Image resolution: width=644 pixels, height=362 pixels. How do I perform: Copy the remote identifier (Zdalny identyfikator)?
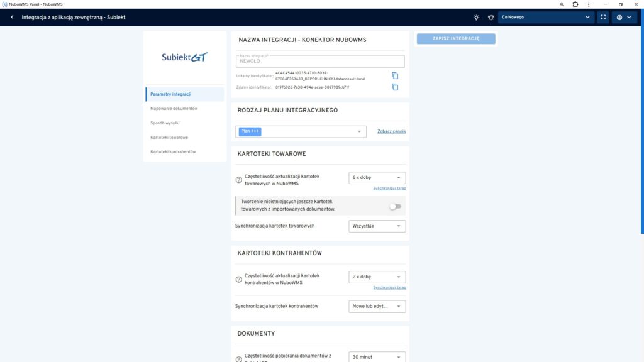tap(395, 87)
